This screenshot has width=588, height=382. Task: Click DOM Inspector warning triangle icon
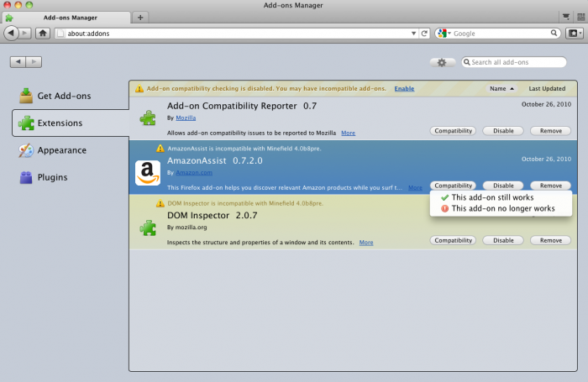pos(160,203)
